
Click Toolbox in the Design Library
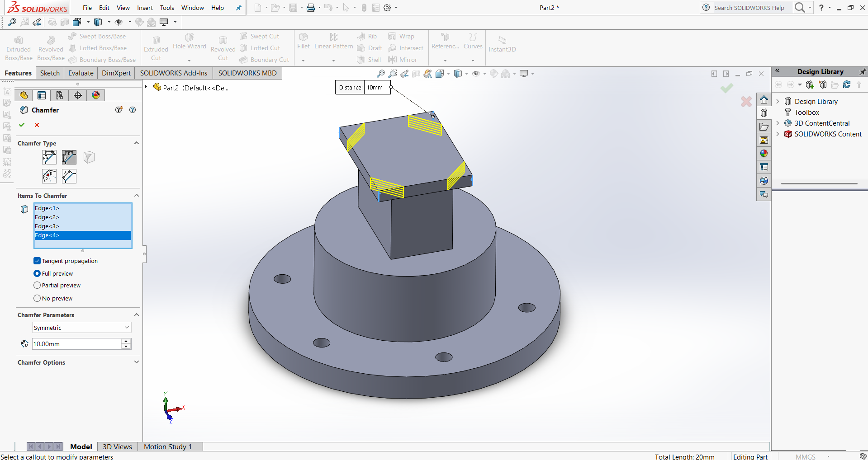[x=806, y=112]
